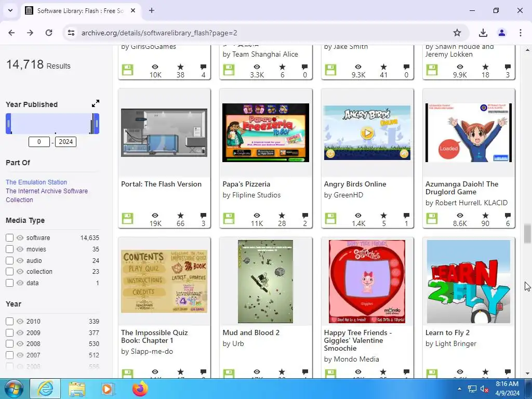Image resolution: width=532 pixels, height=399 pixels.
Task: Open Firefox from the taskbar
Action: [140, 389]
